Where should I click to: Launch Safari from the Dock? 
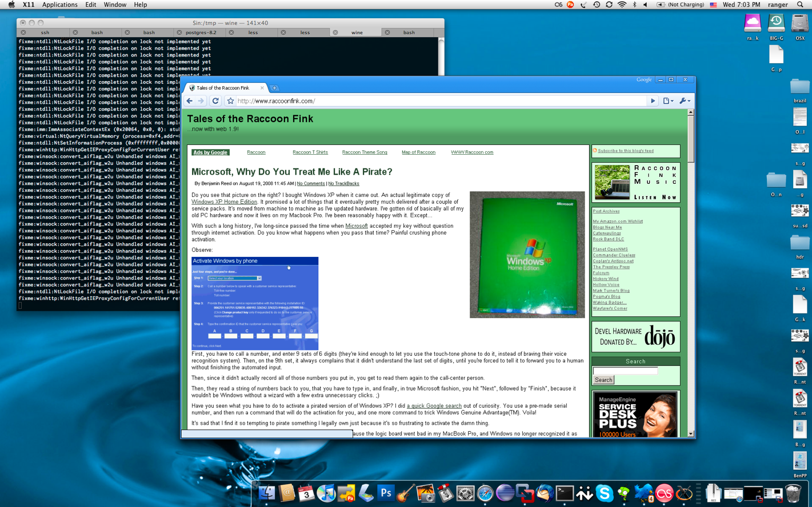coord(485,493)
